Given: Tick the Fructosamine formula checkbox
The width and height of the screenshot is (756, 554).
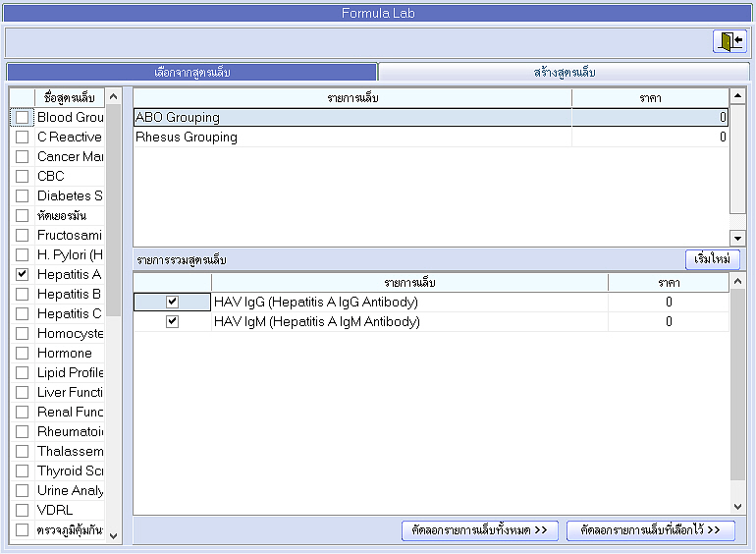Looking at the screenshot, I should tap(23, 236).
